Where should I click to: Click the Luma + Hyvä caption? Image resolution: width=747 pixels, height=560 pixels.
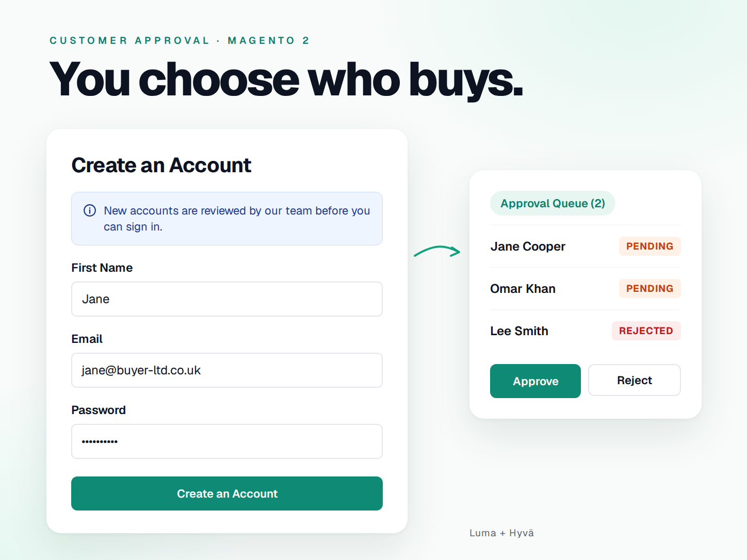pos(501,533)
